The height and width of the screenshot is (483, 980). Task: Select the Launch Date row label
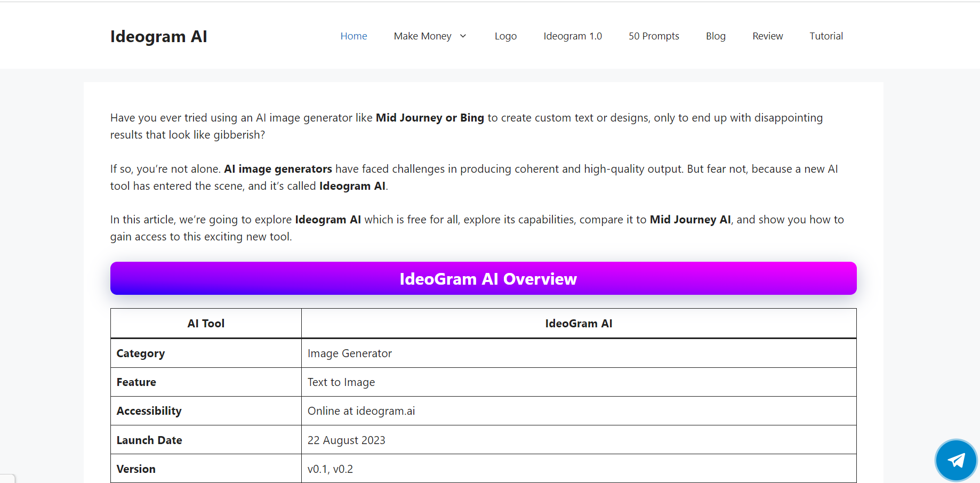(x=149, y=440)
